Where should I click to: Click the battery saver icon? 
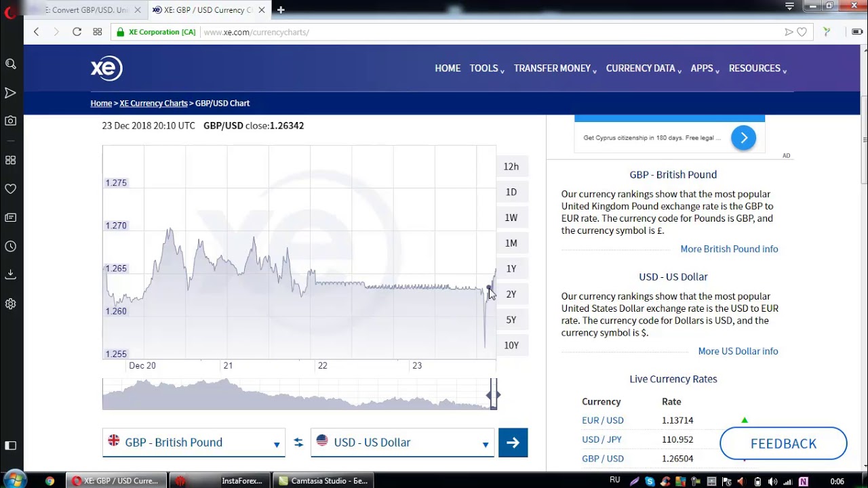pyautogui.click(x=857, y=32)
